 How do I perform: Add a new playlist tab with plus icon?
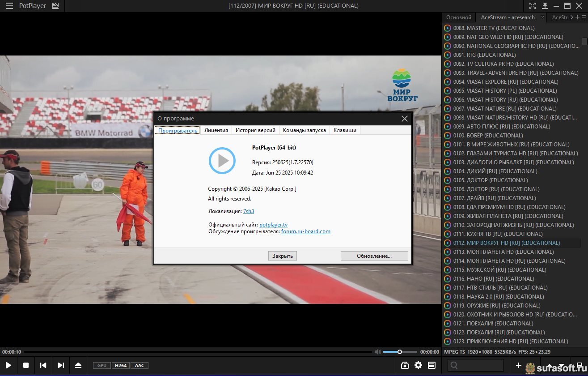click(x=577, y=17)
